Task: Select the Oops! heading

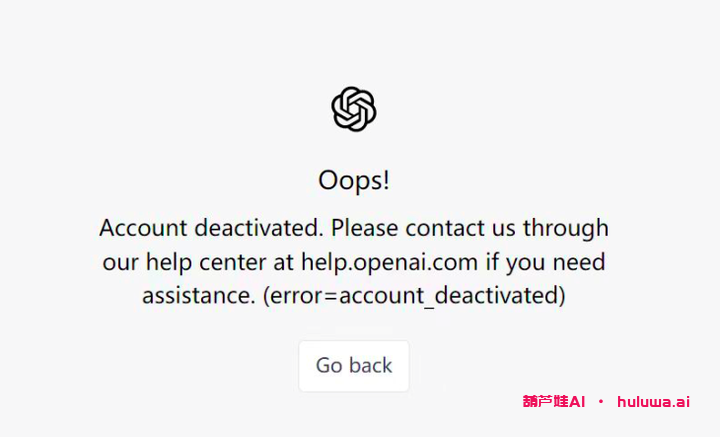Action: pyautogui.click(x=354, y=180)
